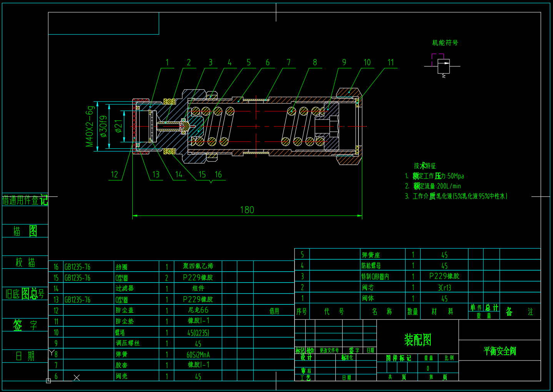Viewport: 553px width, 392px height.
Task: Click 'GB1235-76' in row 16
Action: (x=77, y=267)
